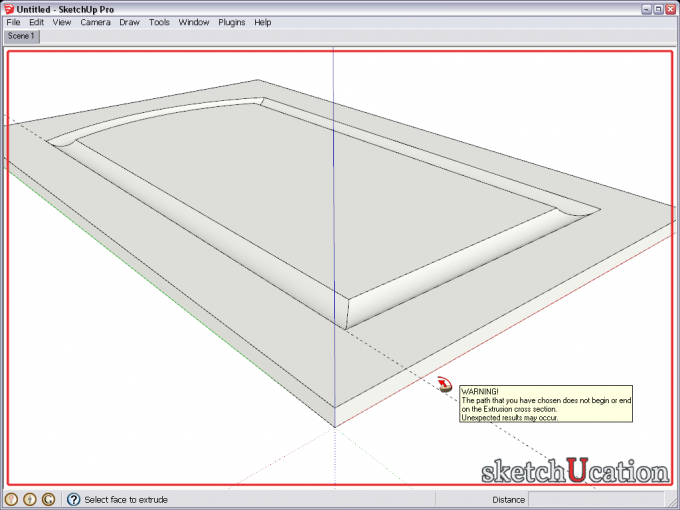Open the View menu
The width and height of the screenshot is (680, 510).
(62, 22)
